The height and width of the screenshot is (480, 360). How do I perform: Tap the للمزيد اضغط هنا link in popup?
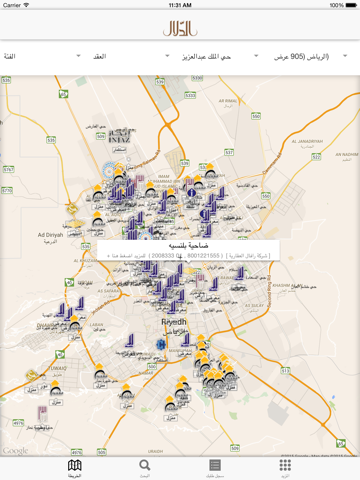[x=126, y=256]
